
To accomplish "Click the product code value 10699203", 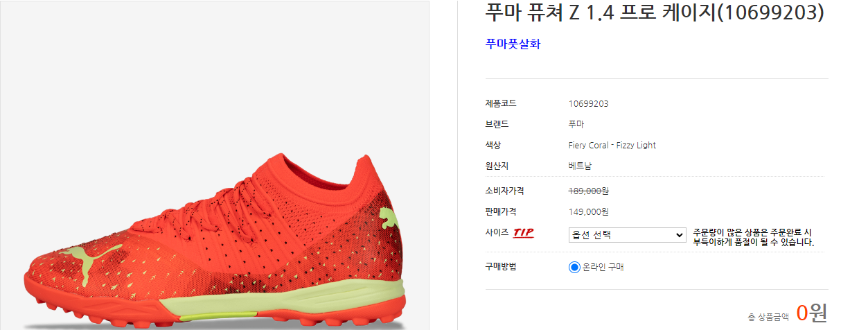I will 588,104.
